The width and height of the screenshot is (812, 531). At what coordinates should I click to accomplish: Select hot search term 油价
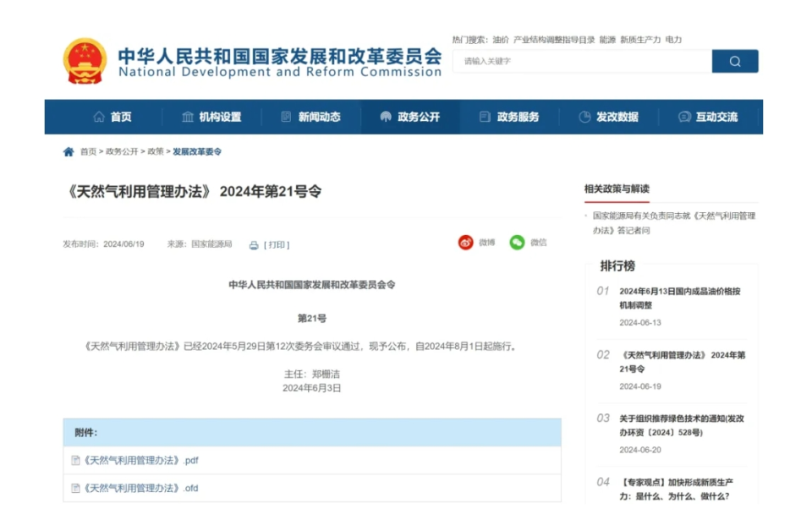click(501, 40)
